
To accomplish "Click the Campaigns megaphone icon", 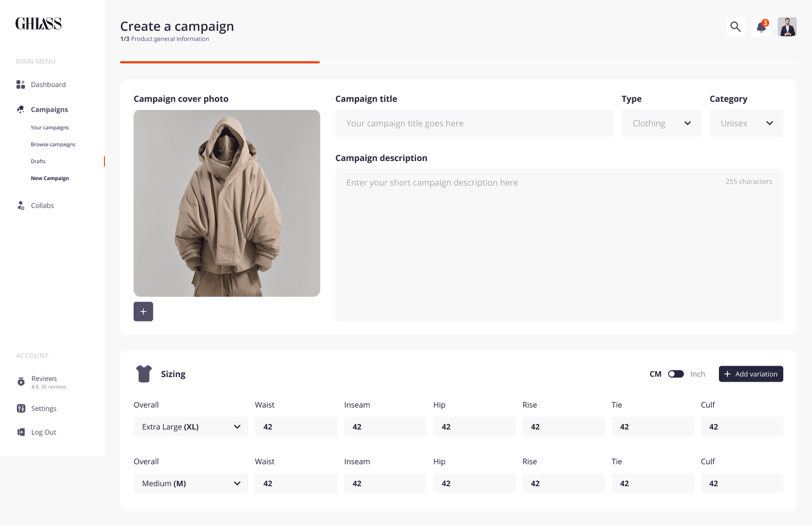I will click(x=20, y=109).
